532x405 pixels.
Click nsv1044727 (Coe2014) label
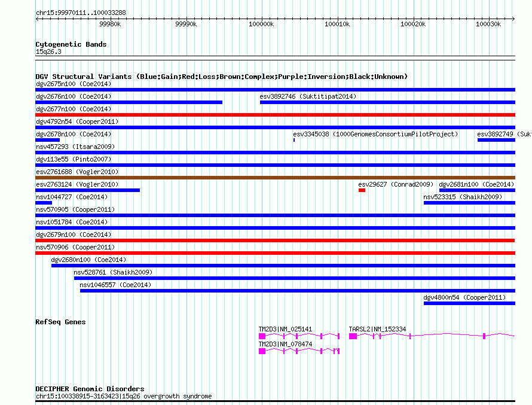(x=72, y=197)
